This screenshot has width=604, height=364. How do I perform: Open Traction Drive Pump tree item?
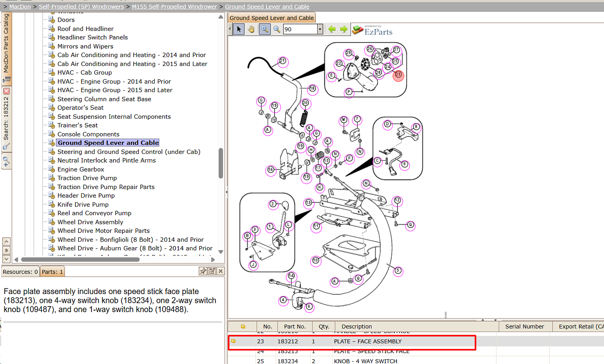[87, 178]
